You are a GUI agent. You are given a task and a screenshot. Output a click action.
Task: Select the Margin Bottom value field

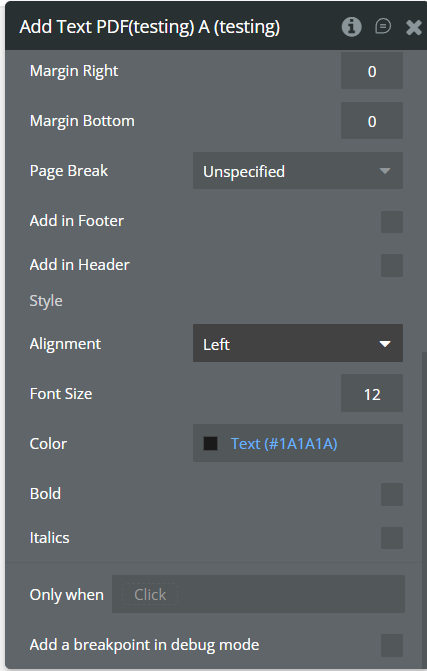[x=372, y=121]
